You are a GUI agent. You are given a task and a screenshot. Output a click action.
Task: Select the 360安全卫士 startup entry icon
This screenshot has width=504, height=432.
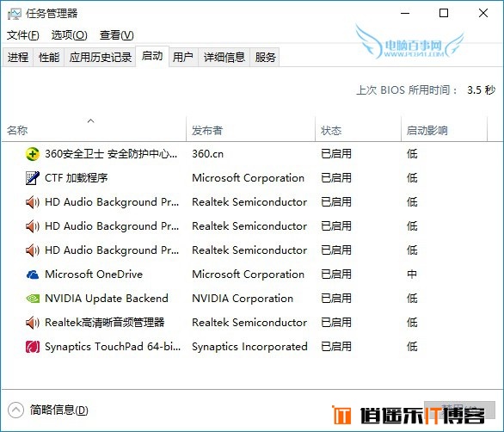tap(33, 154)
